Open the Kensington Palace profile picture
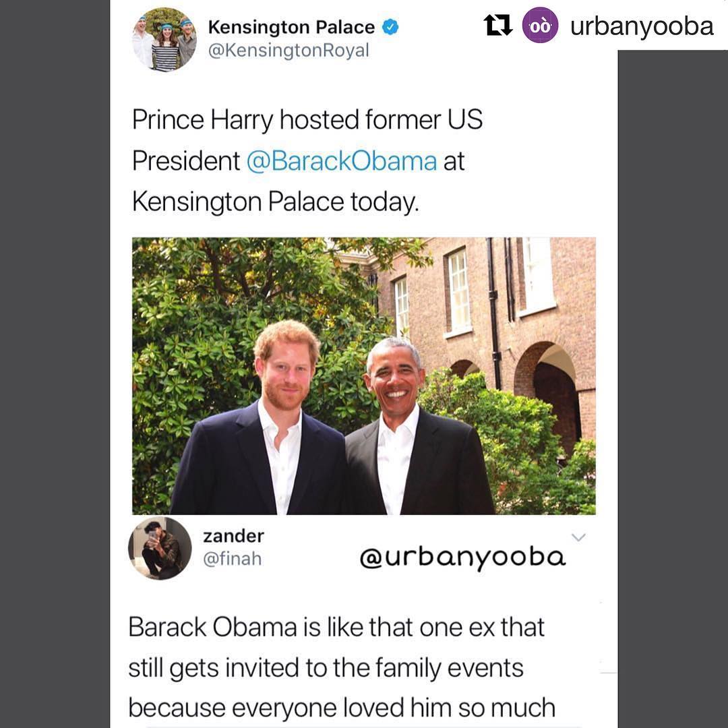Image resolution: width=728 pixels, height=728 pixels. (x=164, y=39)
